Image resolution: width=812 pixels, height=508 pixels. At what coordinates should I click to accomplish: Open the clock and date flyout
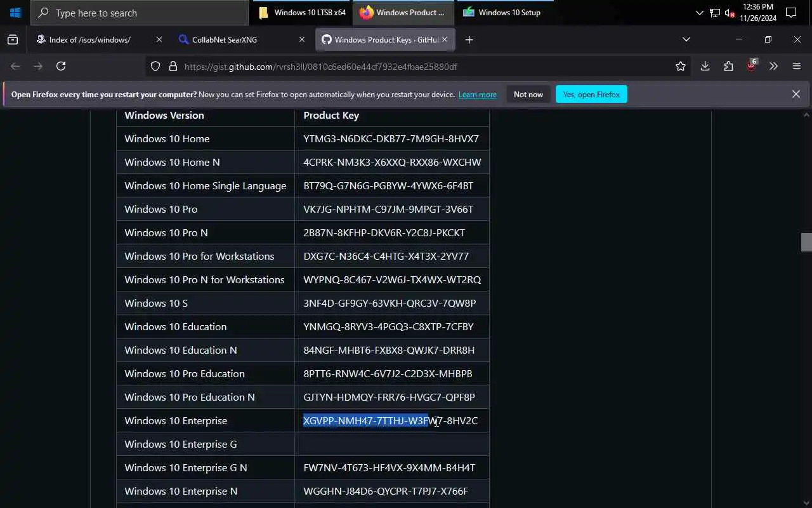(x=757, y=13)
